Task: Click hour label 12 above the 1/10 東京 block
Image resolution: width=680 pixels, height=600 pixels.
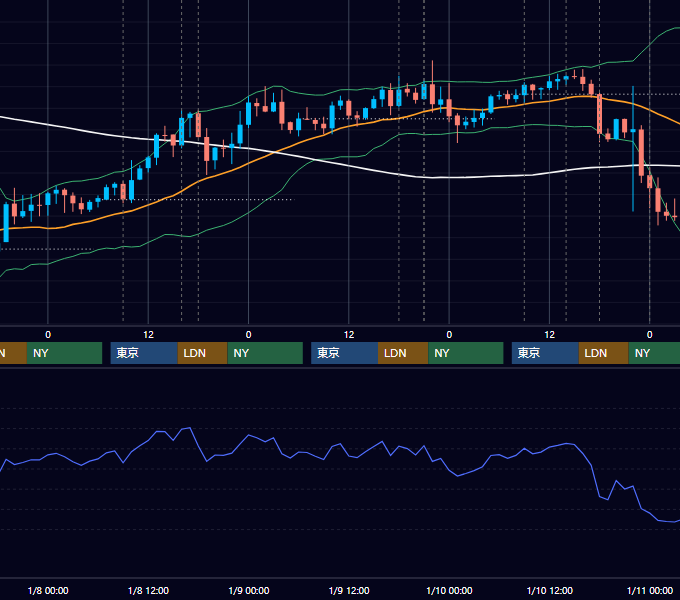Action: pyautogui.click(x=549, y=335)
